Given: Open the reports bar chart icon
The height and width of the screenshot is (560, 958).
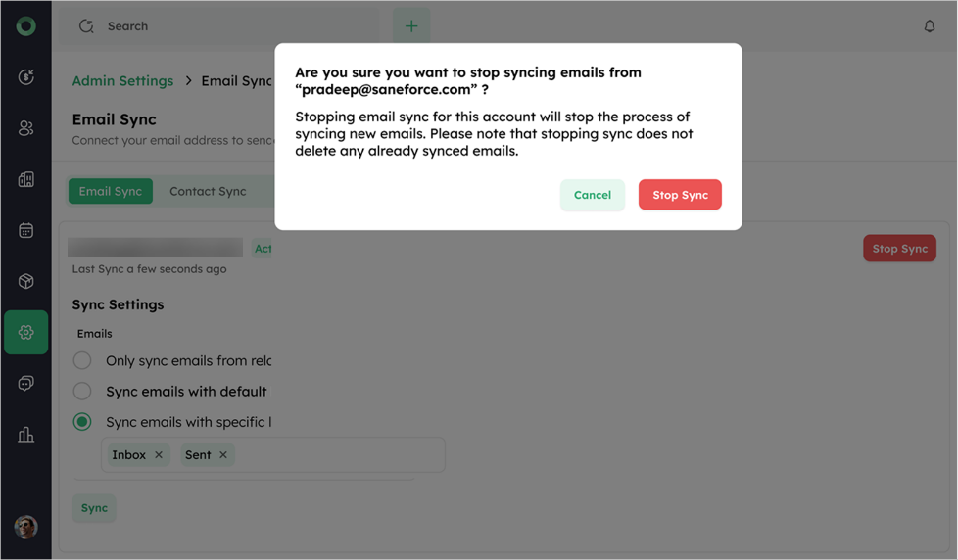Looking at the screenshot, I should pos(25,435).
